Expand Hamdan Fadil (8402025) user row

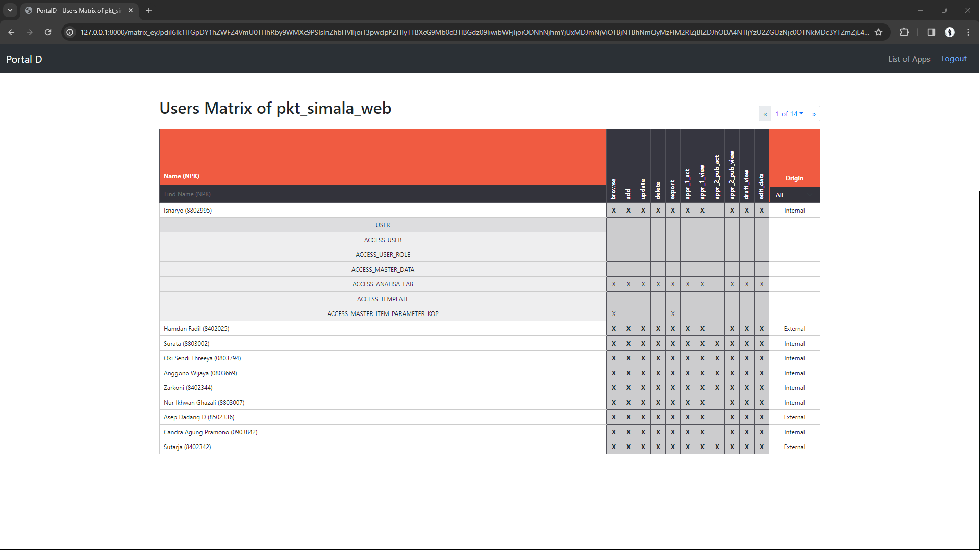[x=383, y=329]
